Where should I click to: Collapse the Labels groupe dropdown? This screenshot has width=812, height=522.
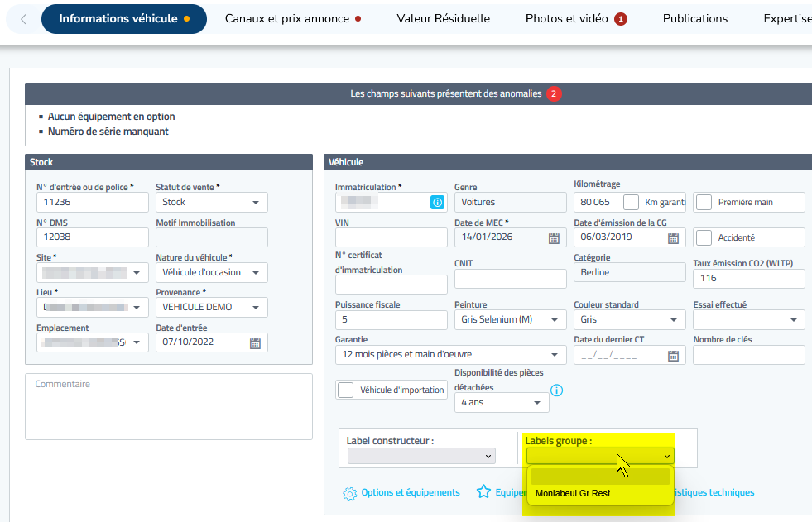click(x=600, y=456)
